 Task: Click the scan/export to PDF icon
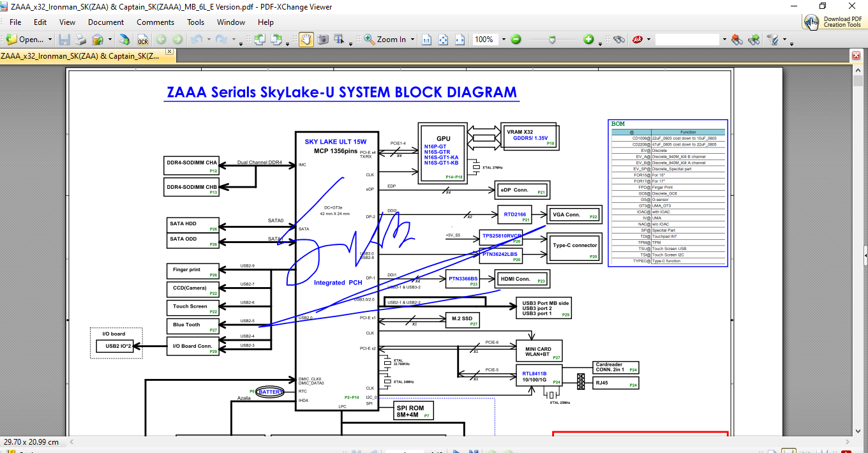click(124, 40)
